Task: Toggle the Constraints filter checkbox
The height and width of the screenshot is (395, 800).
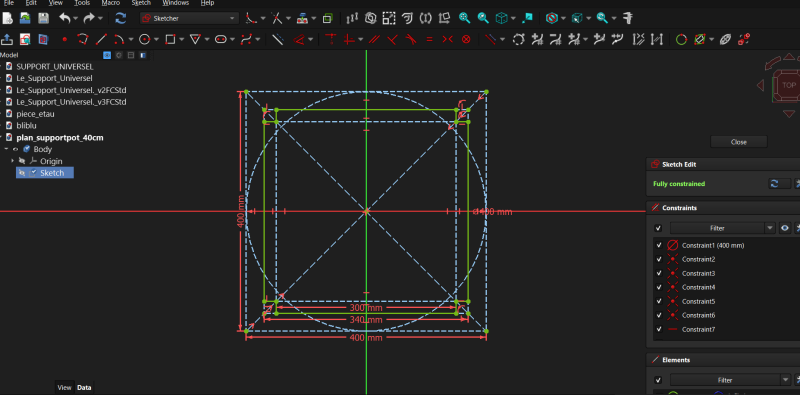Action: (658, 228)
